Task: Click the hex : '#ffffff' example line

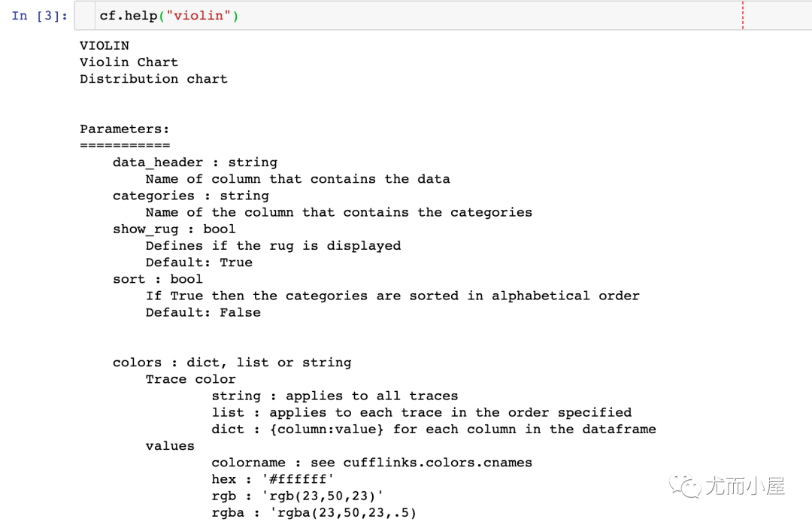Action: tap(273, 480)
